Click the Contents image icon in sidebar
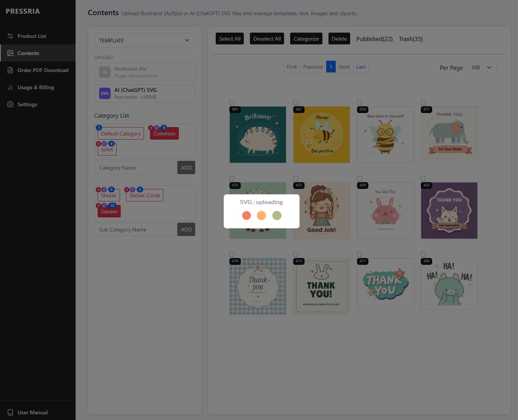This screenshot has height=420, width=518. pyautogui.click(x=10, y=53)
